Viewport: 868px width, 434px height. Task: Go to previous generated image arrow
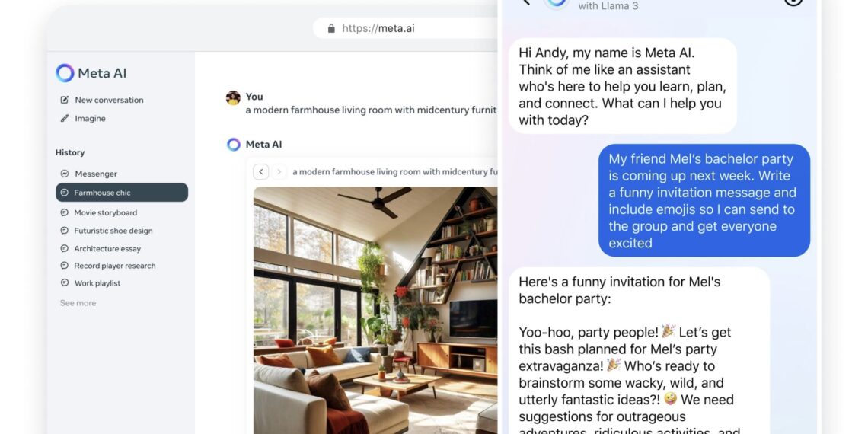[x=261, y=171]
